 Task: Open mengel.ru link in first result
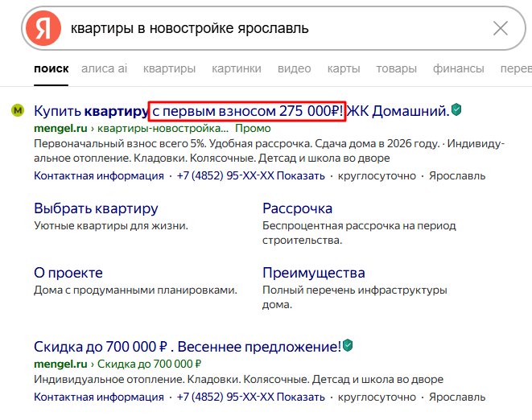click(60, 129)
